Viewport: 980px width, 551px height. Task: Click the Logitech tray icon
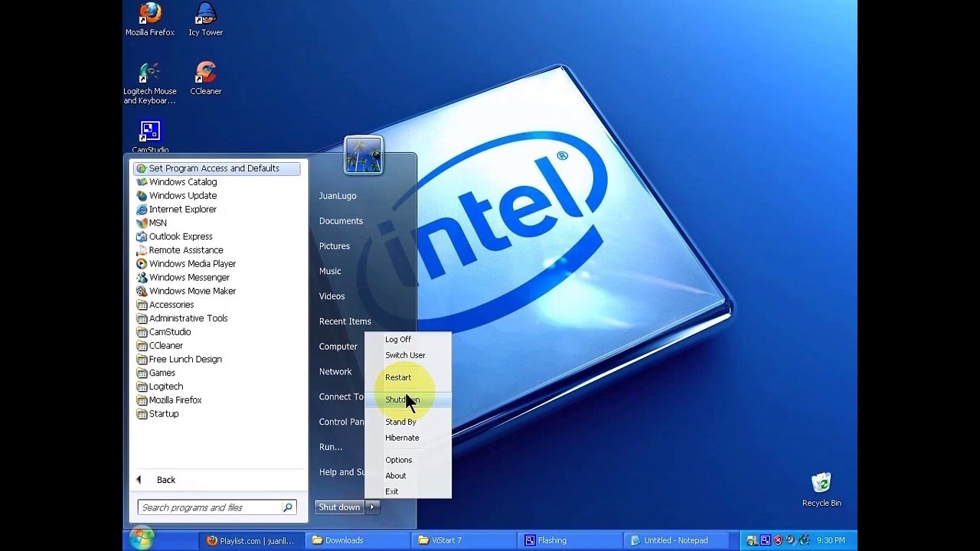[804, 540]
